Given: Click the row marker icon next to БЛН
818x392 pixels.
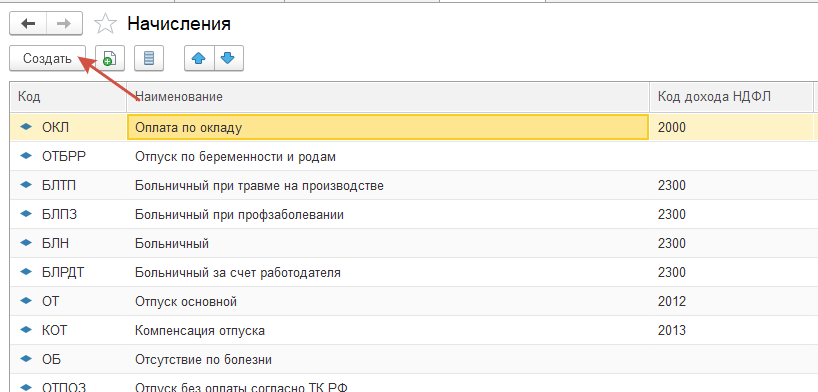Looking at the screenshot, I should [26, 243].
